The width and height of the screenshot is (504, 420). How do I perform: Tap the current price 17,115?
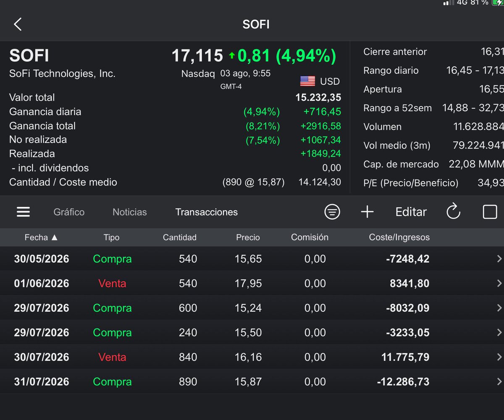[197, 55]
